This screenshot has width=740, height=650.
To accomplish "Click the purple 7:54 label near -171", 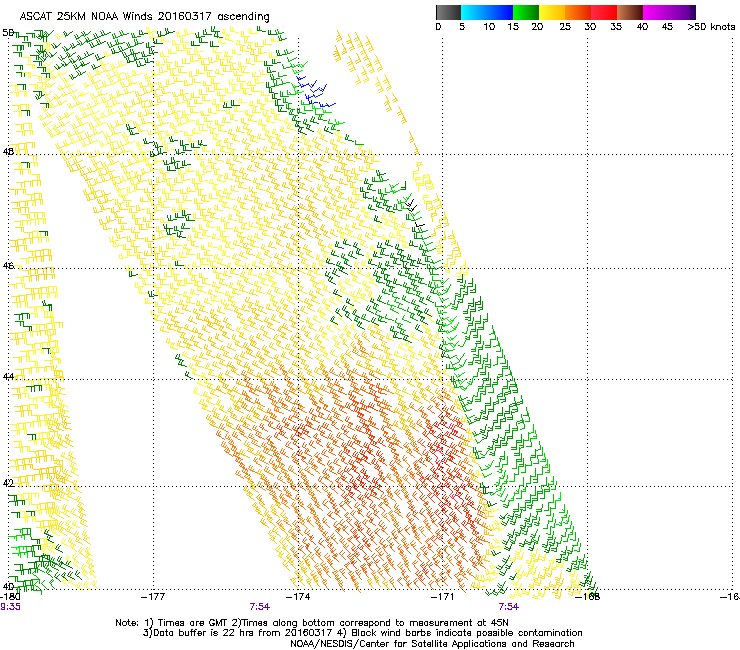I will point(508,607).
